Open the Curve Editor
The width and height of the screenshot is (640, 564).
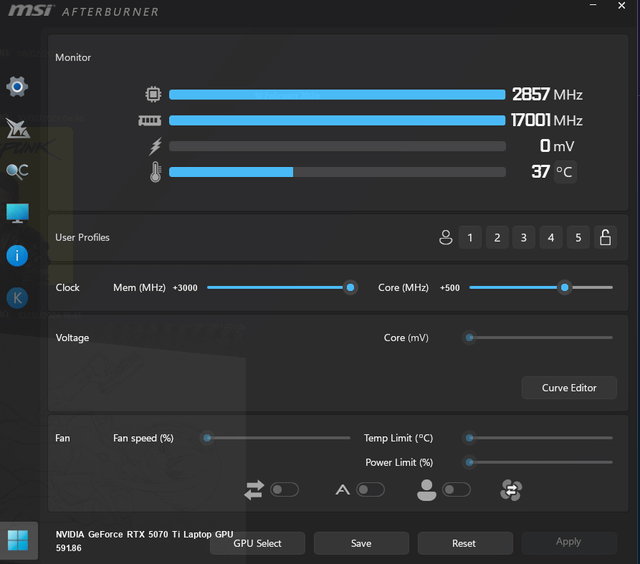pos(569,388)
